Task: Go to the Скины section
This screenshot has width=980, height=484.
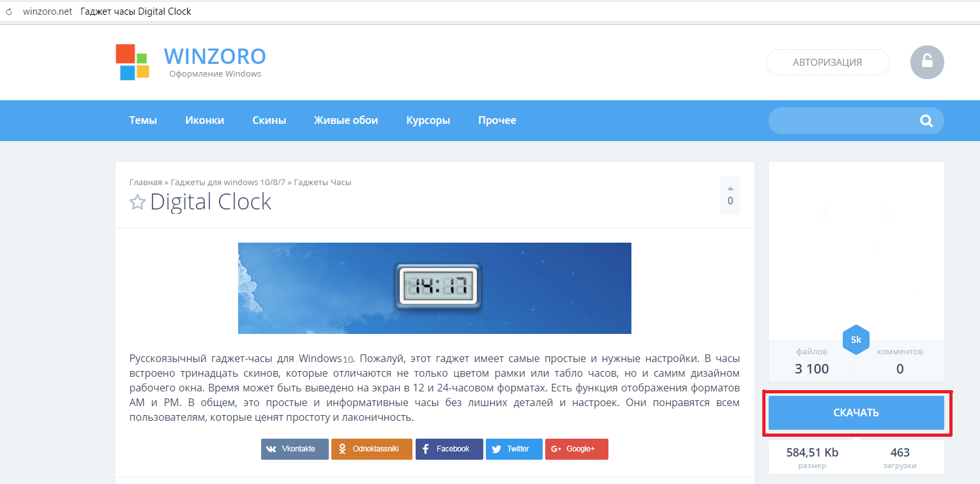Action: coord(269,120)
